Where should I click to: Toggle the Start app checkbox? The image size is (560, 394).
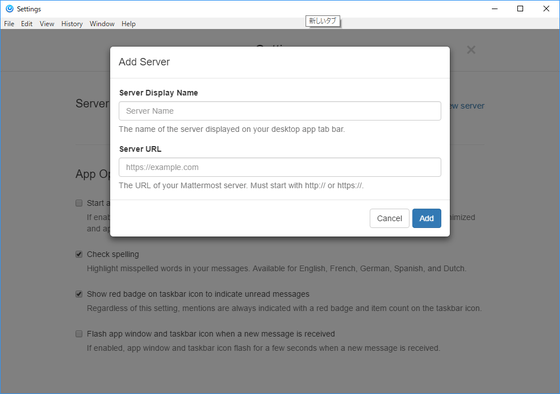pyautogui.click(x=79, y=203)
